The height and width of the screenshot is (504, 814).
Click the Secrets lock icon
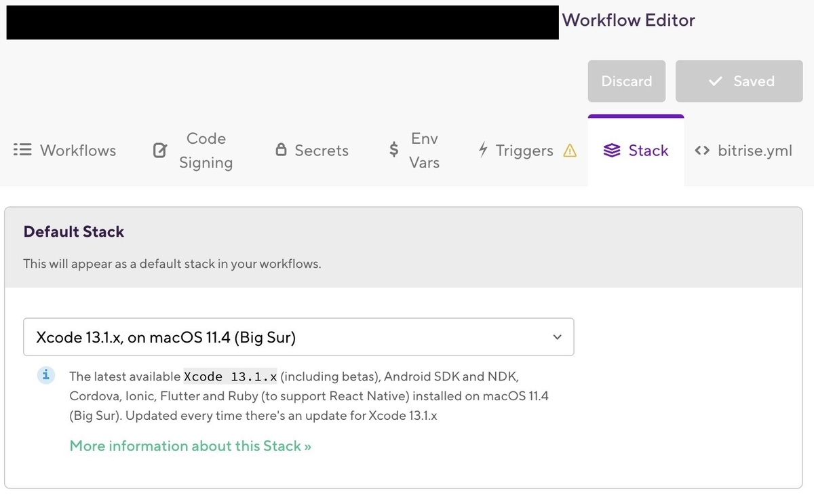tap(281, 151)
